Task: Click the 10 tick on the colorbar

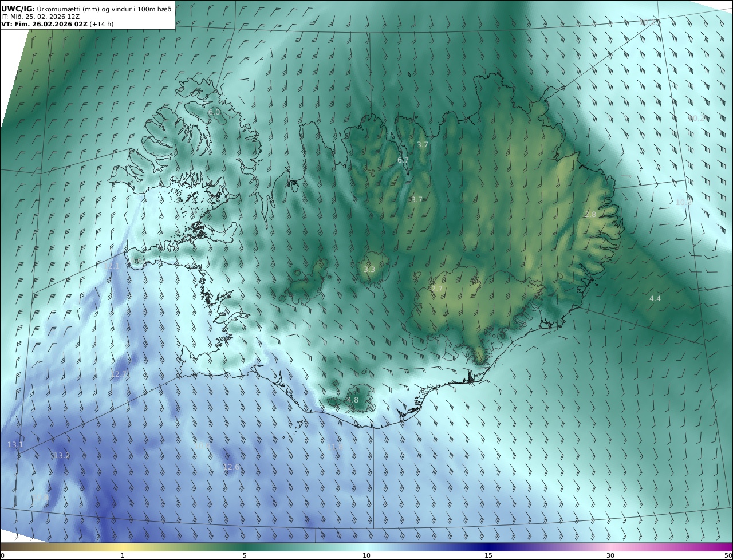Action: point(366,555)
